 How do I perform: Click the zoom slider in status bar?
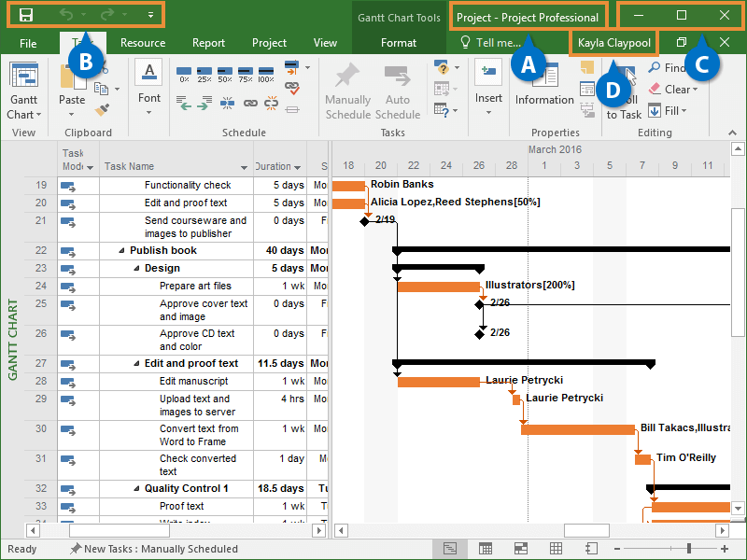pos(689,549)
